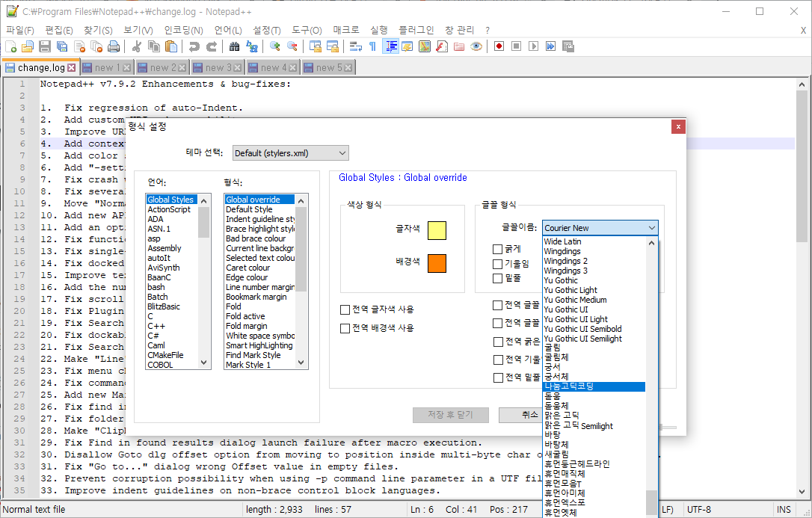Collapse the Courier New font name dropdown
The image size is (812, 518).
[651, 228]
